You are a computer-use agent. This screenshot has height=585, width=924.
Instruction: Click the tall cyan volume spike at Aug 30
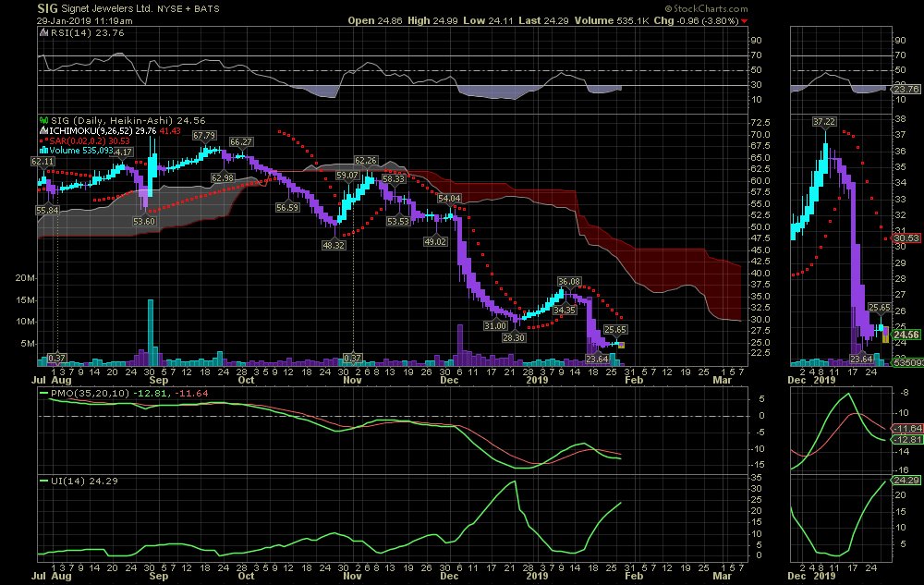pos(151,333)
